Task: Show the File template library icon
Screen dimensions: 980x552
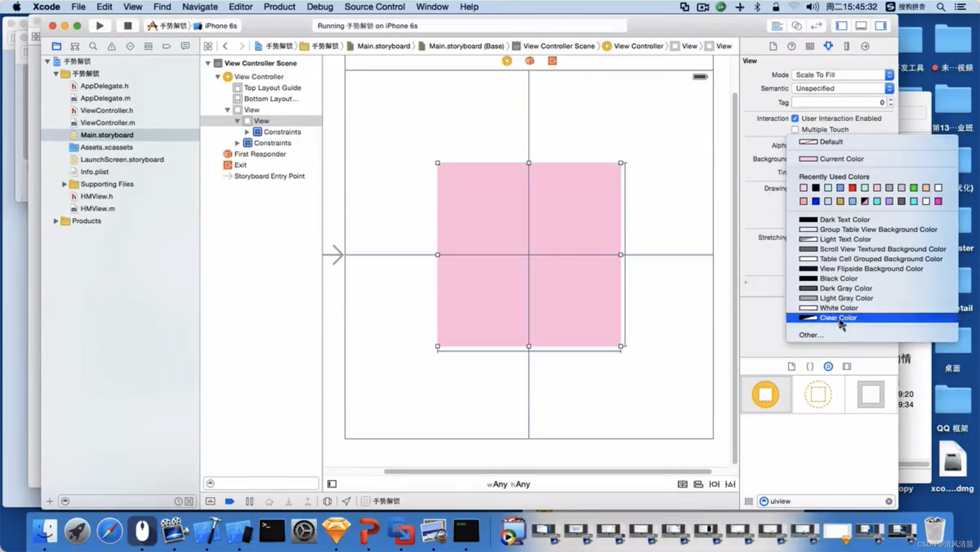Action: pos(791,366)
